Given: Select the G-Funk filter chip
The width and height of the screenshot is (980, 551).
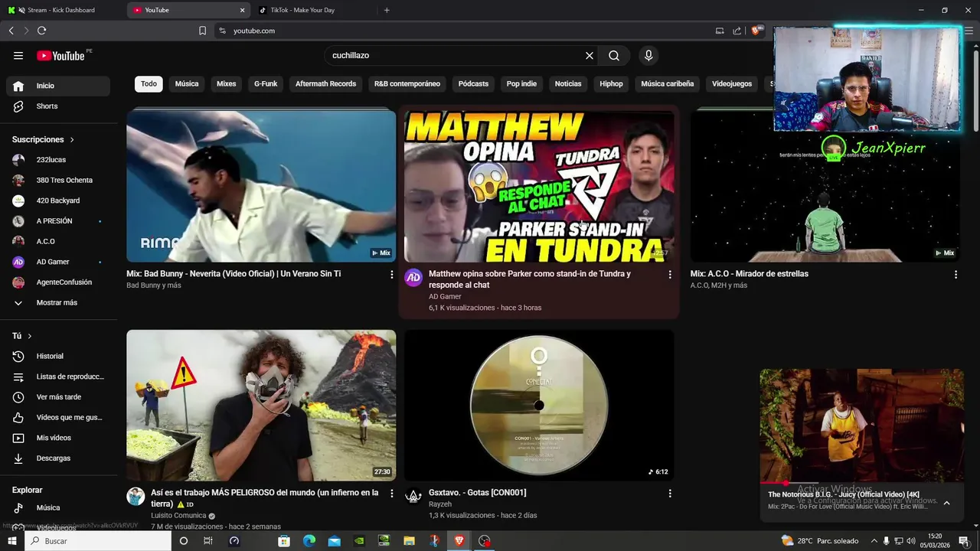Looking at the screenshot, I should tap(266, 83).
